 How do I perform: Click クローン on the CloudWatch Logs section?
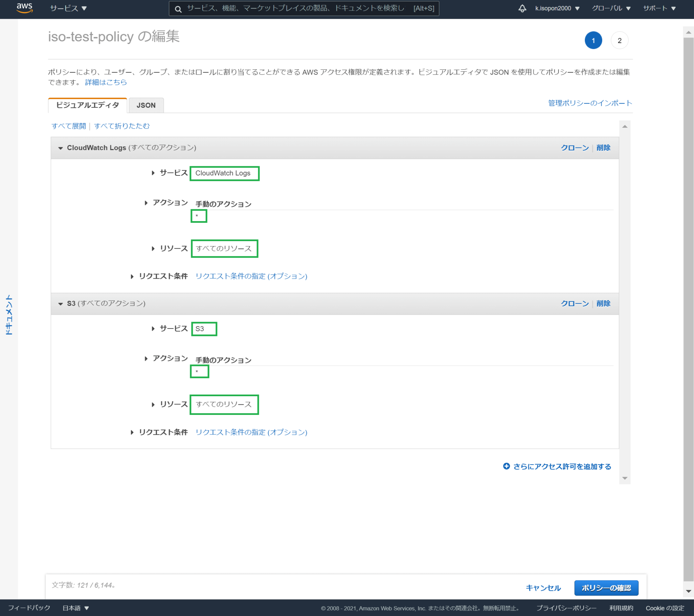click(575, 148)
